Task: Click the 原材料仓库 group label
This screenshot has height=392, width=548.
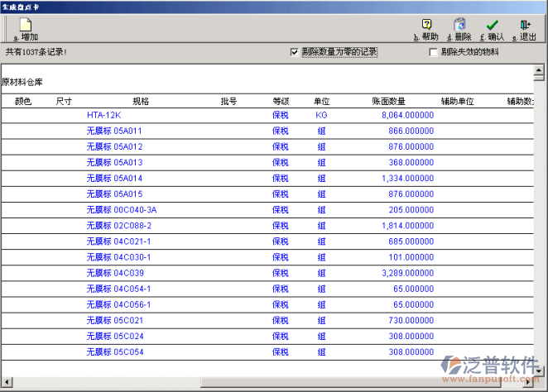Action: click(x=22, y=83)
